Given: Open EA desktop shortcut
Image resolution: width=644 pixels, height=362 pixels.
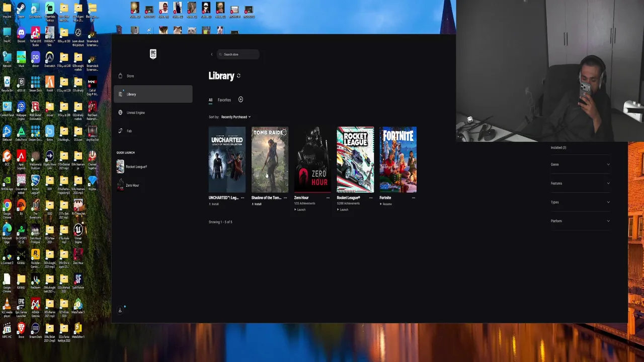Looking at the screenshot, I should (21, 207).
